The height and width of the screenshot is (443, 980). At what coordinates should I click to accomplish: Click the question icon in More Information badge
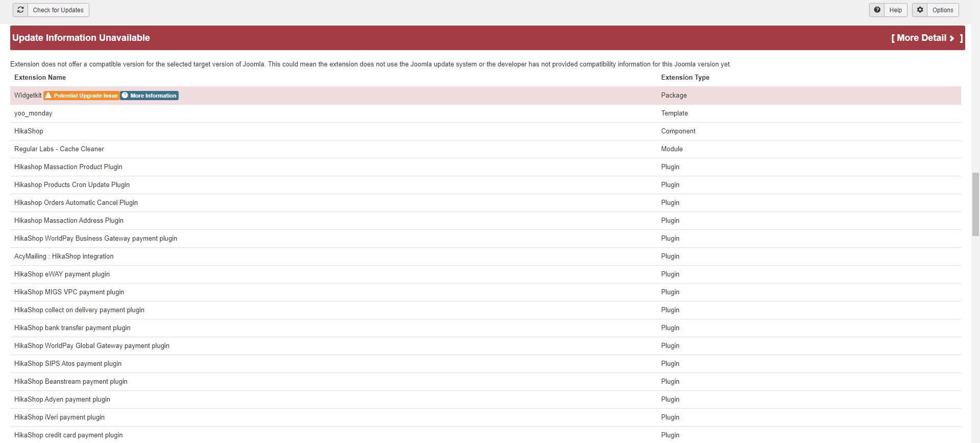(x=125, y=96)
